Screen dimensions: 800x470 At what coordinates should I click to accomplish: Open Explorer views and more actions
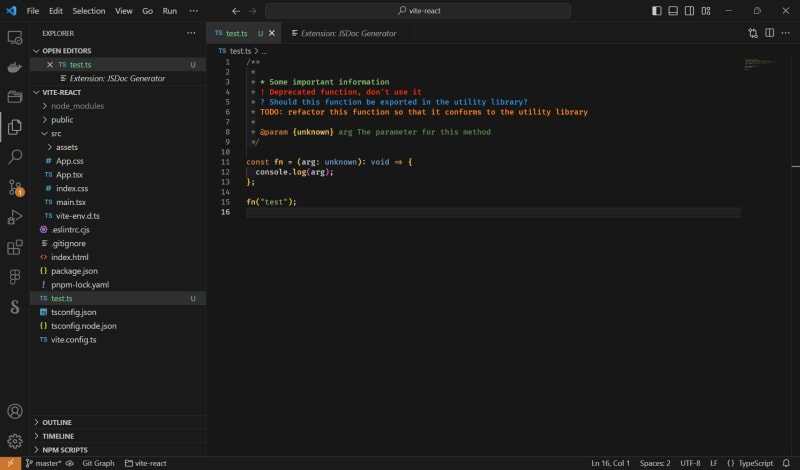191,33
